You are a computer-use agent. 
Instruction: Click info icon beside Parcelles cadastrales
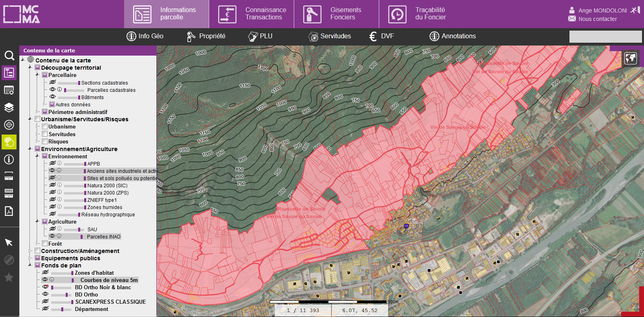coord(60,90)
